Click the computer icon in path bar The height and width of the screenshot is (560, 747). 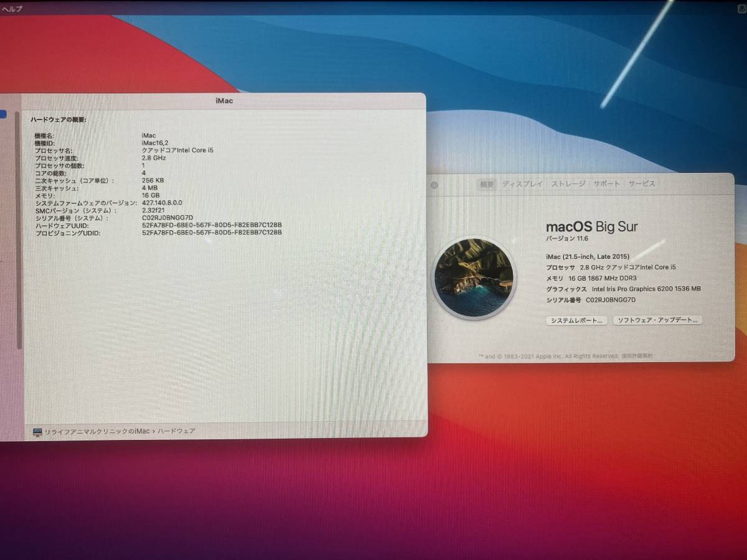tap(37, 431)
